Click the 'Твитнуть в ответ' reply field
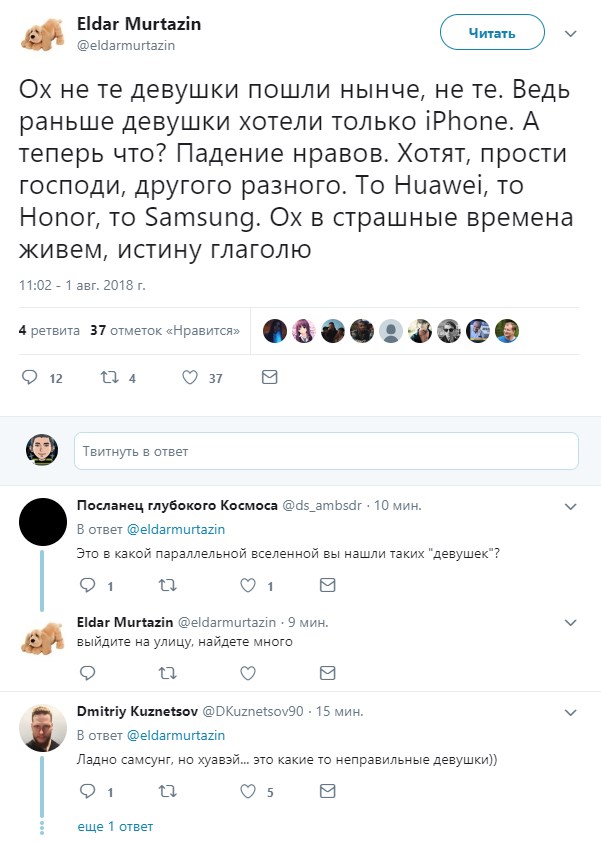Screen dimensions: 601x843 point(326,451)
